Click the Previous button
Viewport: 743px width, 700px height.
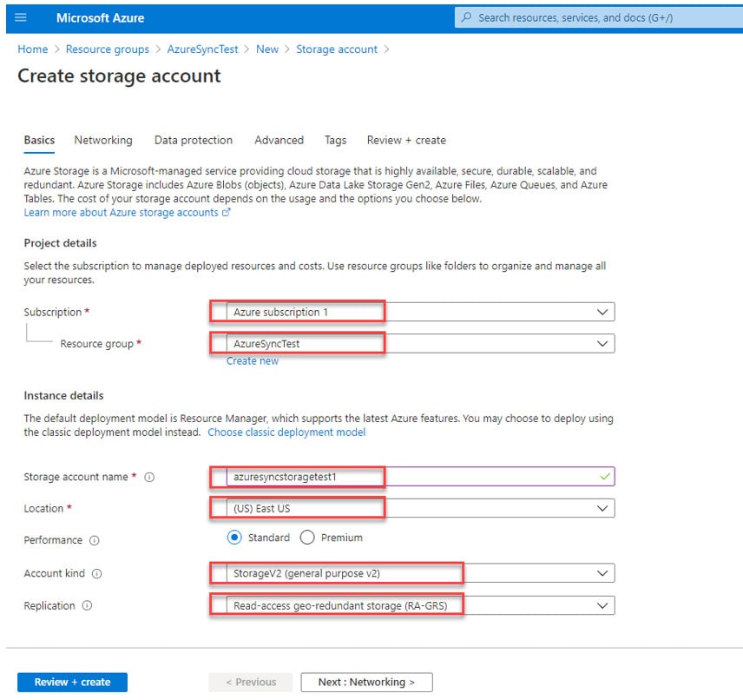click(251, 682)
